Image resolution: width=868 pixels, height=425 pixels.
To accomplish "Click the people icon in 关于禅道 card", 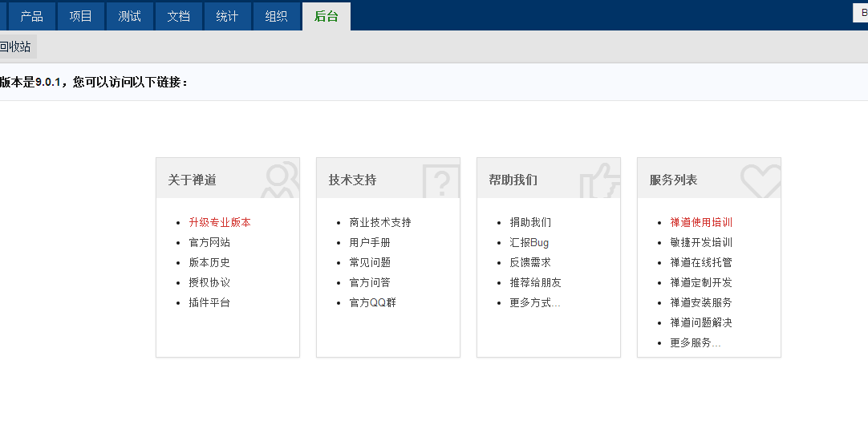I will pos(280,180).
